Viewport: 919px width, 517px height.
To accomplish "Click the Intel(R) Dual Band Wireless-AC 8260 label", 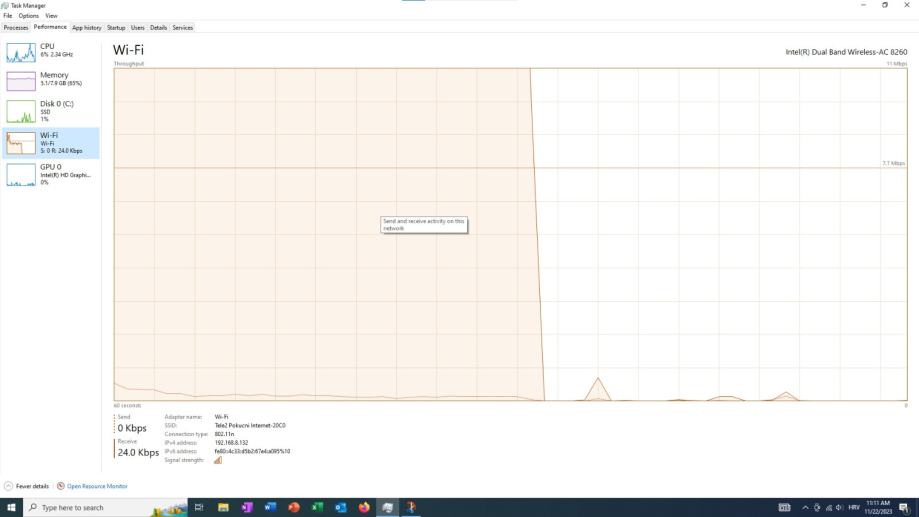I will point(846,52).
